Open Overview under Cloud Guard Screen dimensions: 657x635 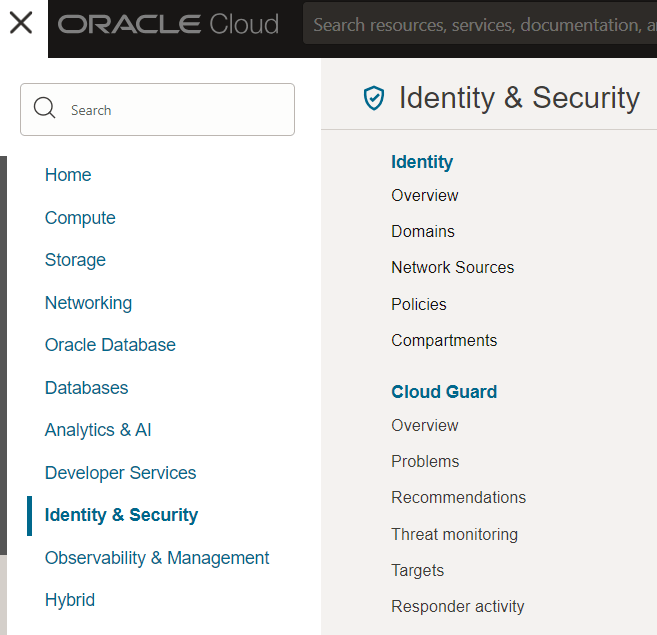[425, 425]
